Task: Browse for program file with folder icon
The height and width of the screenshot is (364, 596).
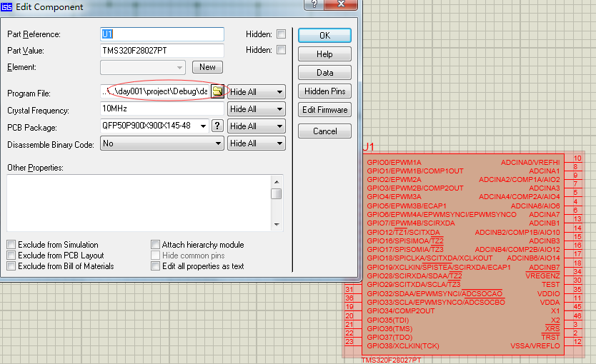Action: (x=217, y=91)
